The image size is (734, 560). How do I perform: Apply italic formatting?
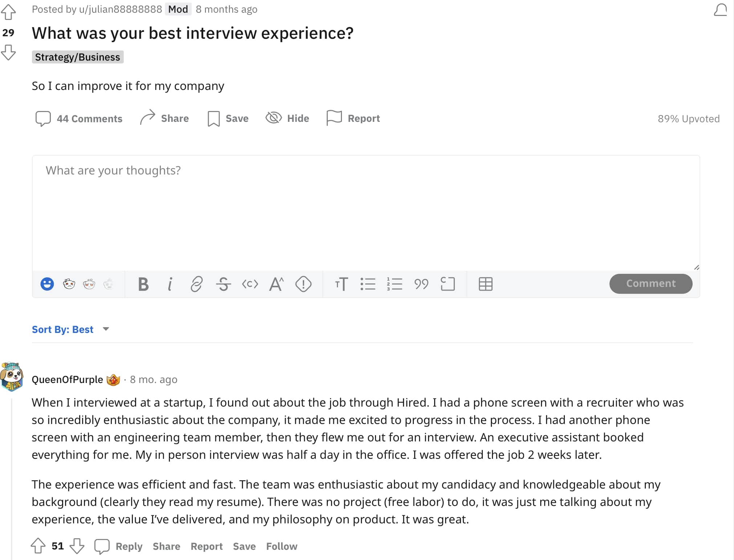(x=170, y=284)
